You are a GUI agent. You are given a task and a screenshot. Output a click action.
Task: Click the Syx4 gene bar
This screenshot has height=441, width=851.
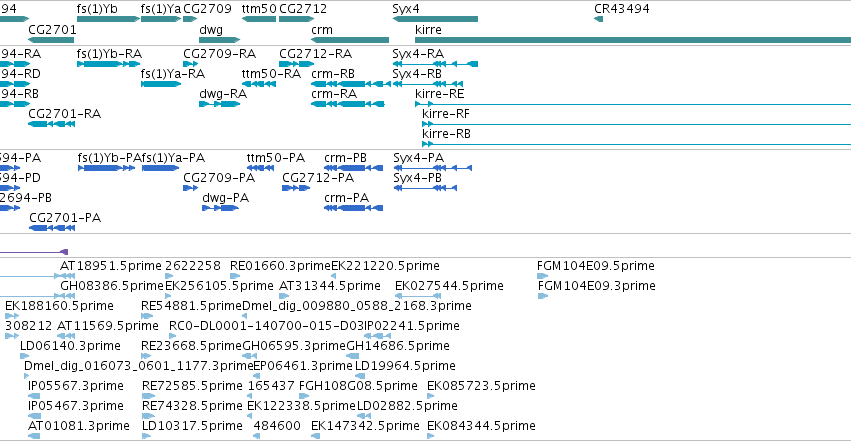pyautogui.click(x=435, y=19)
